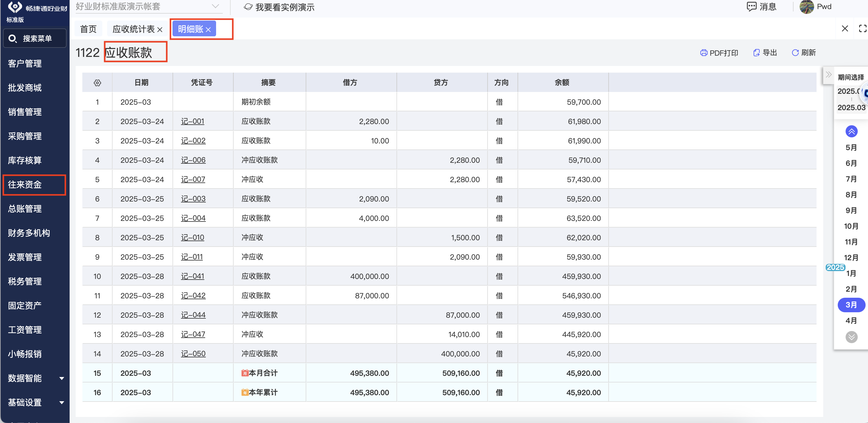The width and height of the screenshot is (868, 423).
Task: Open voucher link 记-001
Action: coord(192,122)
